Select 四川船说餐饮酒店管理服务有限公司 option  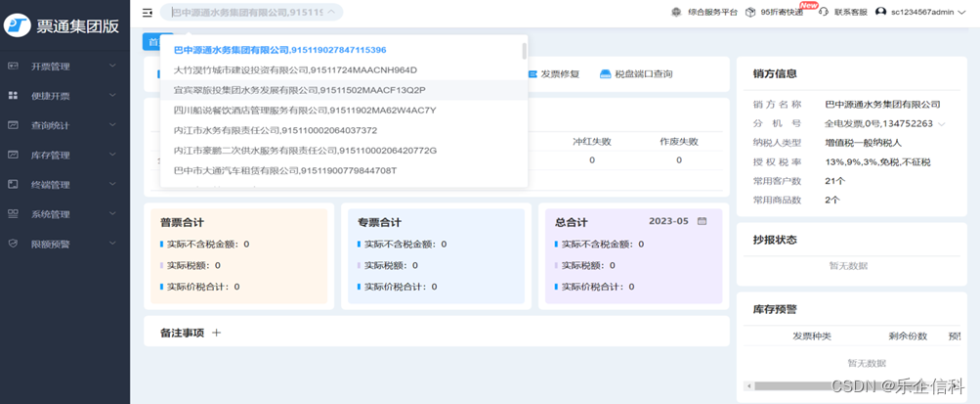[x=344, y=111]
